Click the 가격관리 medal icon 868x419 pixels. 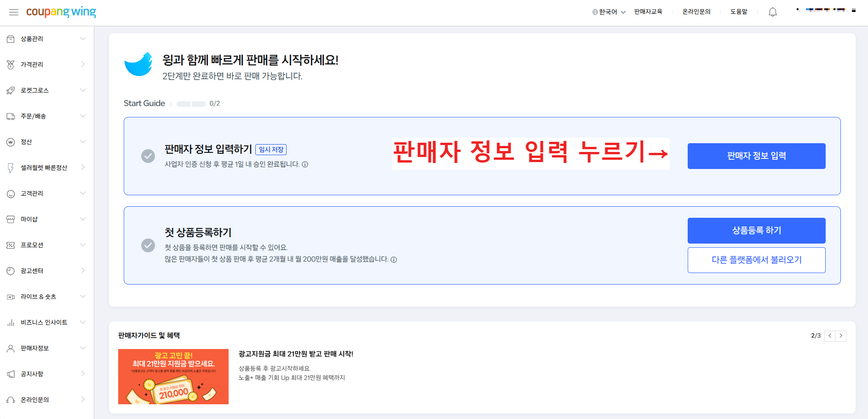tap(11, 65)
